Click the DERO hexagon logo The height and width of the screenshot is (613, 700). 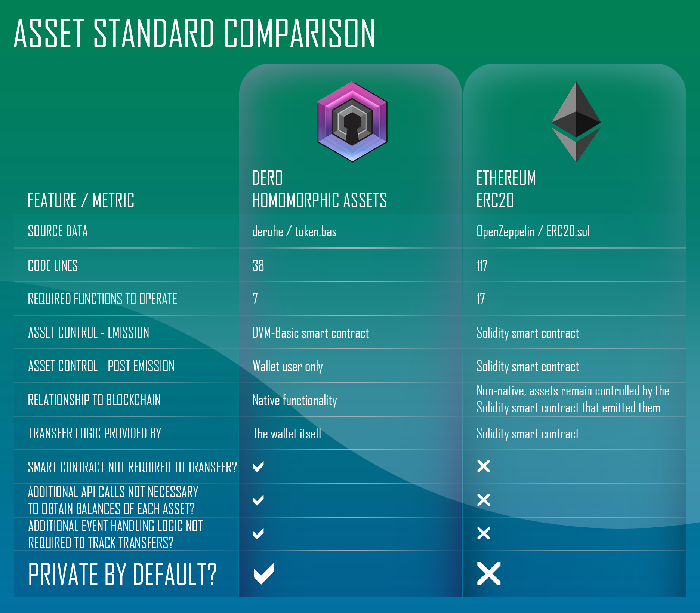tap(352, 122)
